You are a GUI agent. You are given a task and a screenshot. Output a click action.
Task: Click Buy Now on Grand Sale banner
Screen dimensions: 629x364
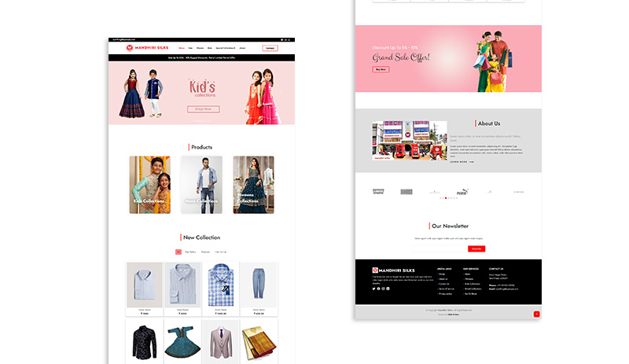pyautogui.click(x=381, y=69)
